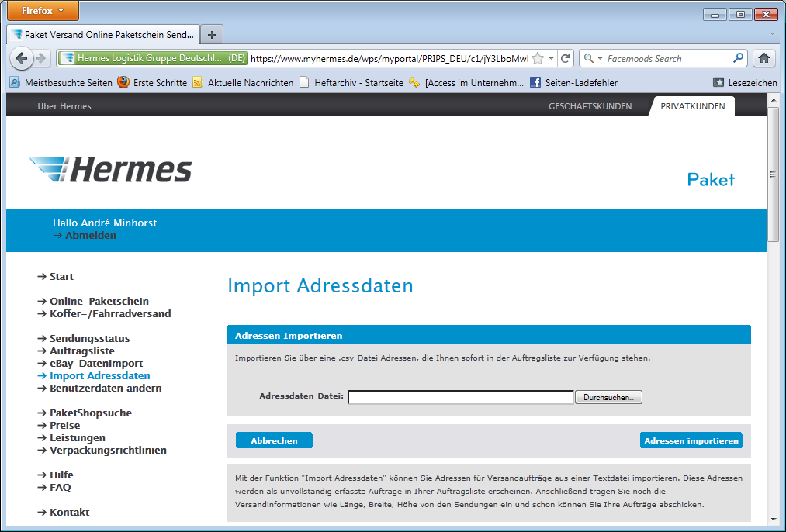Click the Abbrechen button
The height and width of the screenshot is (532, 786).
pyautogui.click(x=274, y=440)
